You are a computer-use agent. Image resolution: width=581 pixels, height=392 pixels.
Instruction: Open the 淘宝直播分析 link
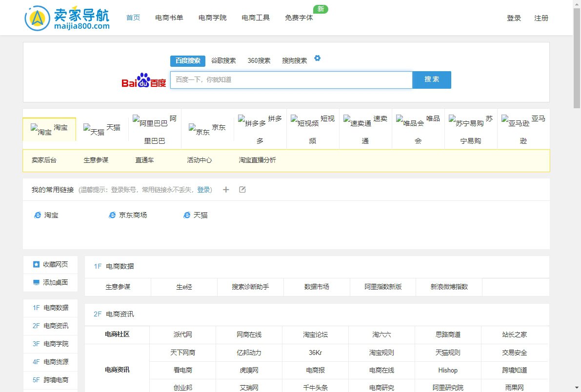[257, 160]
